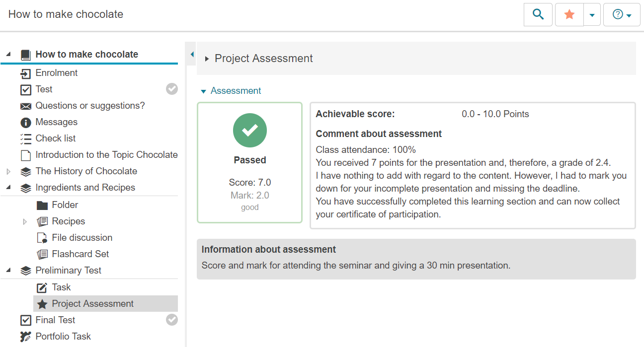Open Introduction to the Topic Chocolate
Viewport: 644px width, 347px height.
coord(106,155)
